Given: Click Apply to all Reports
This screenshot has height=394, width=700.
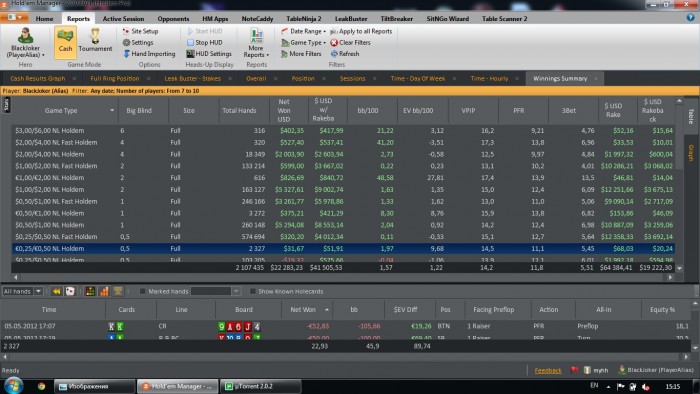Looking at the screenshot, I should [361, 31].
